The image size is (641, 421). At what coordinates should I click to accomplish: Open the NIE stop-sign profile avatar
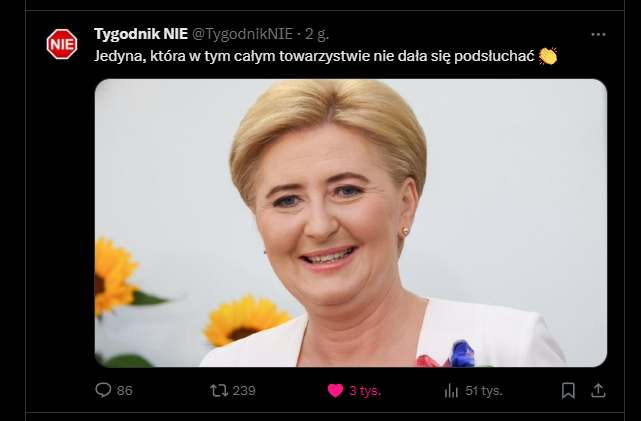[x=62, y=44]
